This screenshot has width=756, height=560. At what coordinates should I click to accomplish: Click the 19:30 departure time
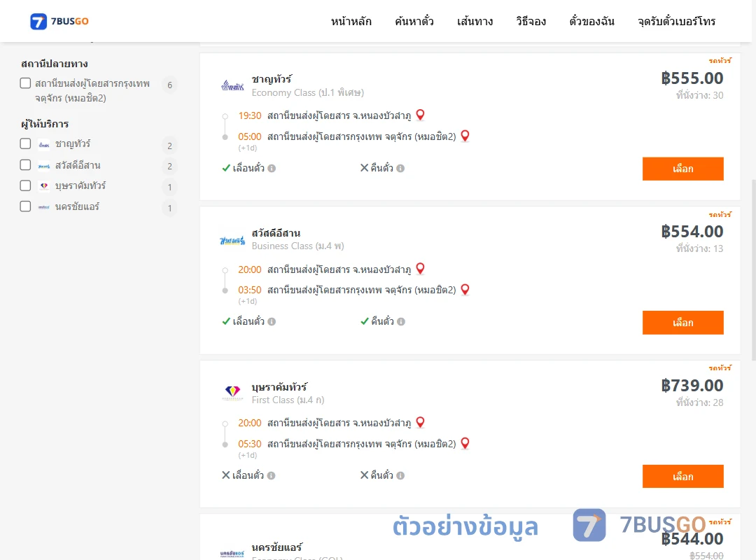coord(250,115)
